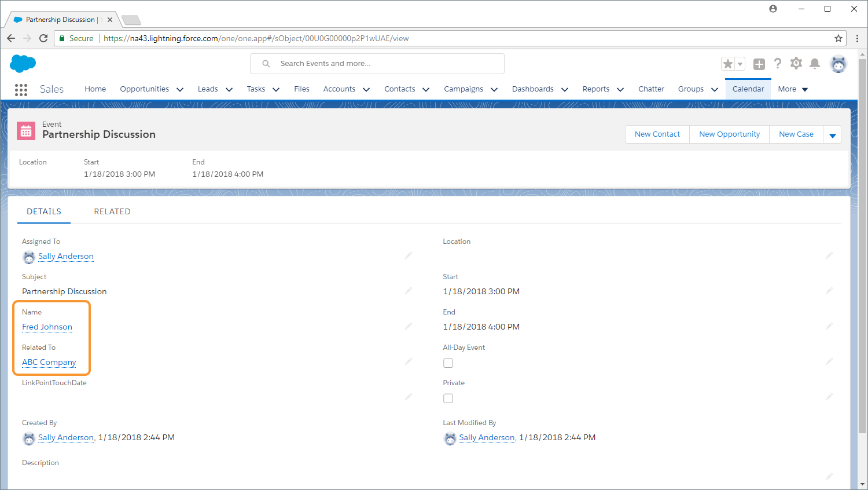
Task: Click the Salesforce cloud logo
Action: (x=23, y=63)
